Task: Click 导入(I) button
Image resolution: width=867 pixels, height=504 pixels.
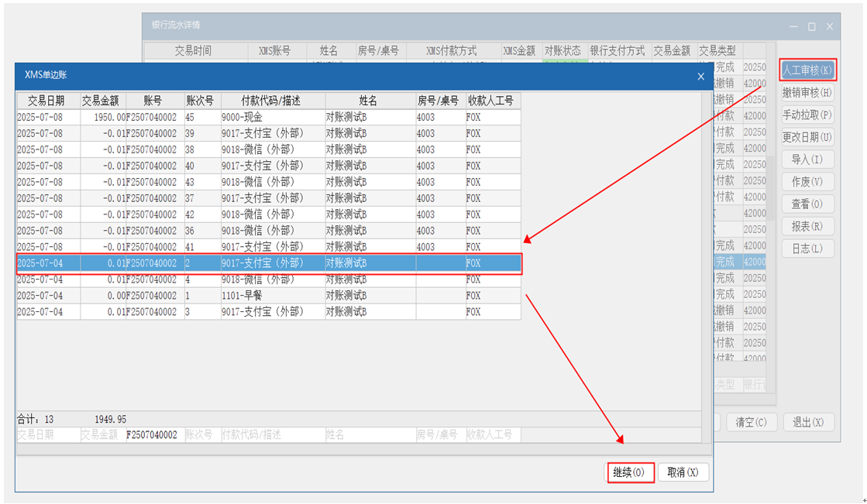Action: click(807, 159)
